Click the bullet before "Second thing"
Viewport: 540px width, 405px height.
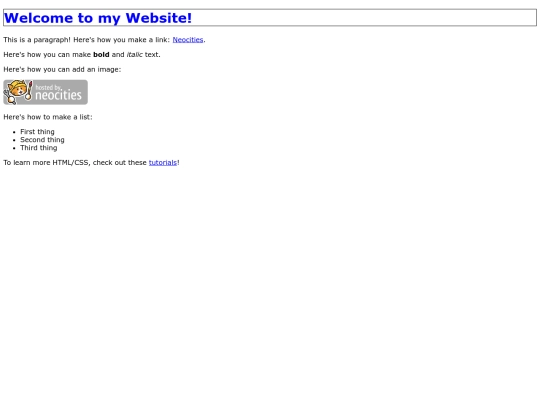click(14, 140)
